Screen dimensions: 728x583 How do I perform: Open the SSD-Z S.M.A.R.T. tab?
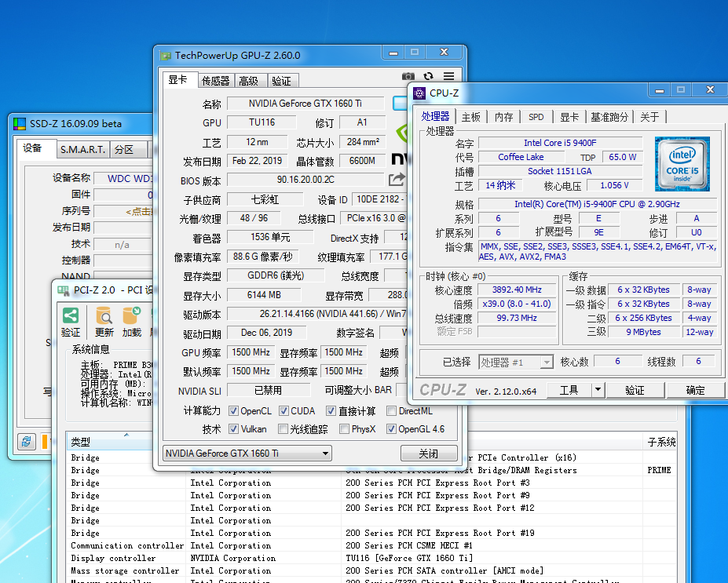click(82, 149)
